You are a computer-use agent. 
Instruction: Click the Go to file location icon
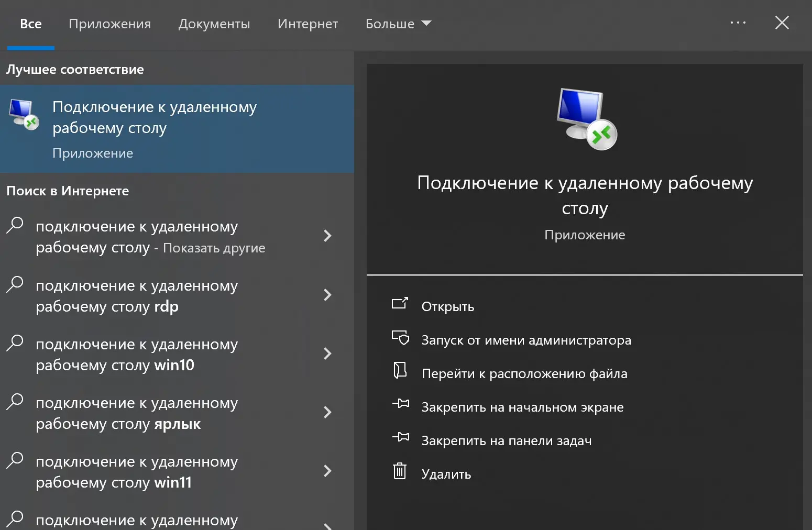click(400, 371)
